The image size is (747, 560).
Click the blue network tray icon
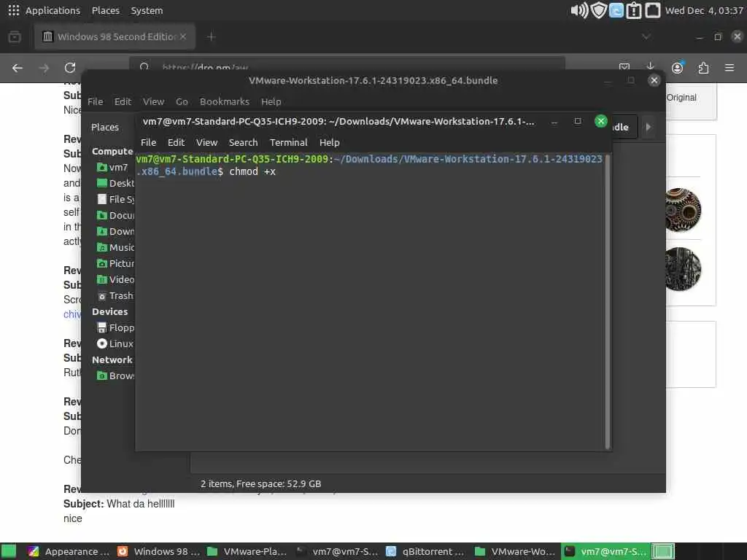click(616, 10)
